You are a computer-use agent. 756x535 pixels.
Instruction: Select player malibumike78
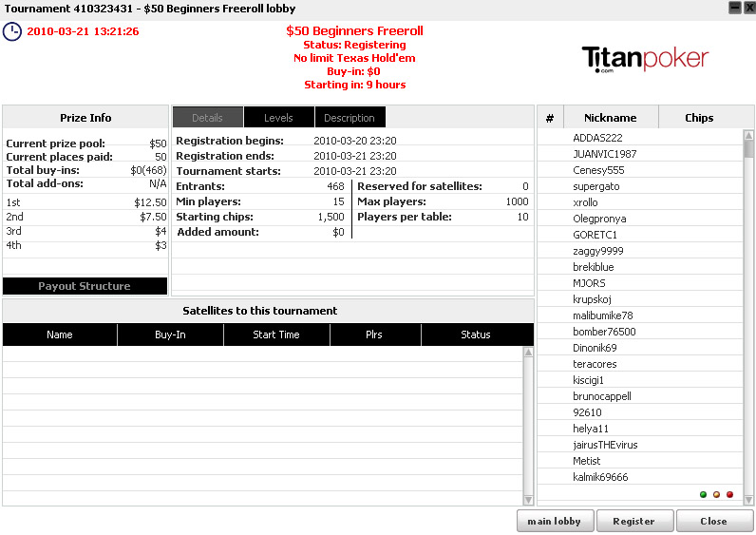coord(640,315)
